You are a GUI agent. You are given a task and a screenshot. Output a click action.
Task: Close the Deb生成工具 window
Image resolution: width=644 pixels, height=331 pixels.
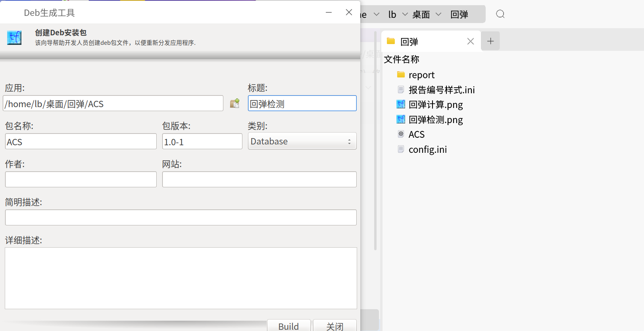[x=349, y=12]
